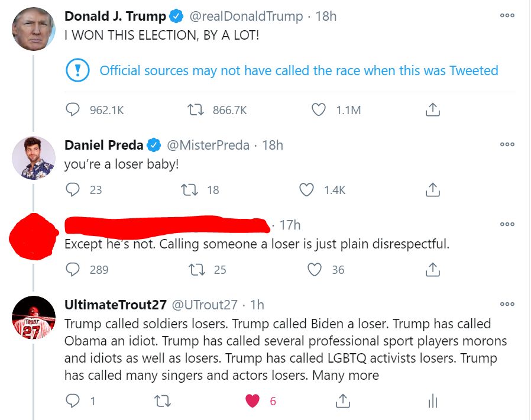
Task: Click the info icon on the election notice
Action: [x=77, y=71]
